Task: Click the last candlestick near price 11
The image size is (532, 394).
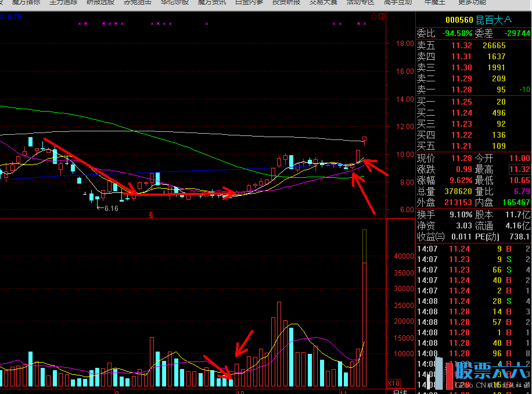Action: point(365,139)
